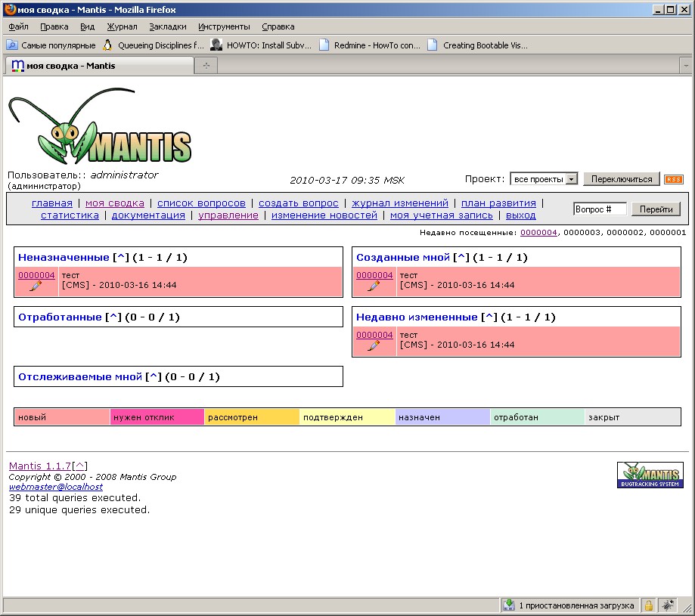Click [^] next to Отслеживаемые мной heading
Screen dimensions: 695x616
[154, 377]
